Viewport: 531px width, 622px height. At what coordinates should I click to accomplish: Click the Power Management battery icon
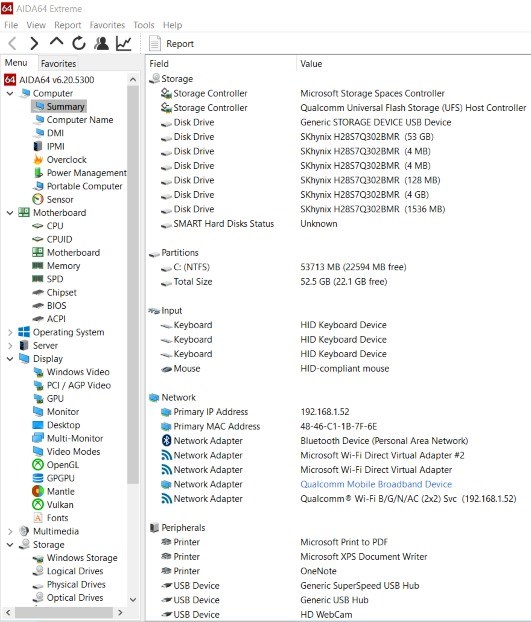click(38, 173)
